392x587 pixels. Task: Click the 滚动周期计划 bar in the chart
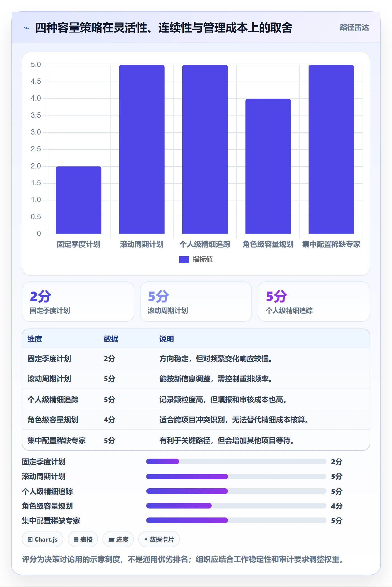(142, 149)
